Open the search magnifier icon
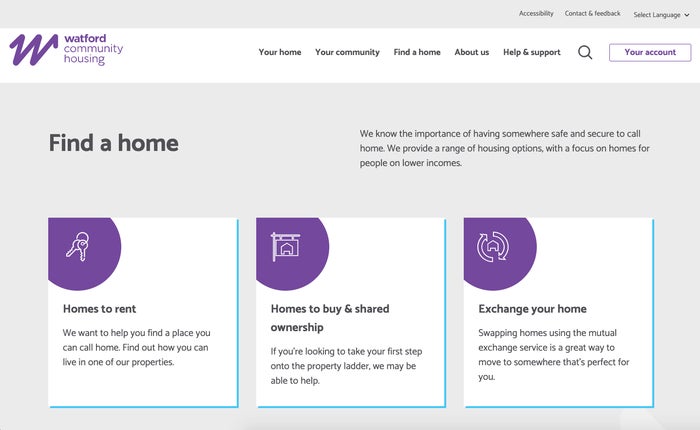700x430 pixels. click(x=585, y=52)
